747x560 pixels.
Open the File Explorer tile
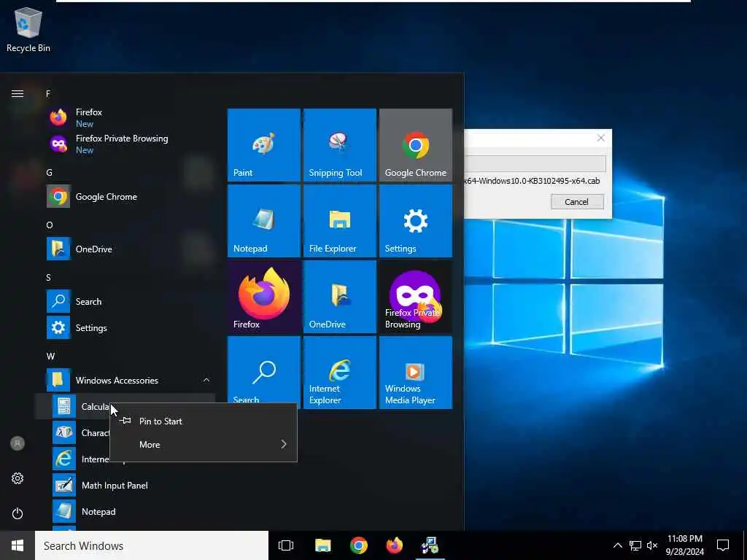[340, 220]
